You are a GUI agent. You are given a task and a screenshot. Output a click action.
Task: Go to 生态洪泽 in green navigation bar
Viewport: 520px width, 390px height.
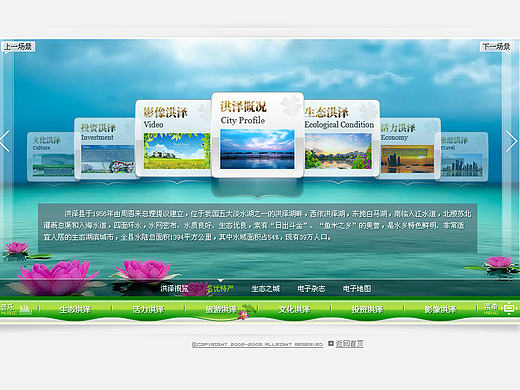coord(75,309)
